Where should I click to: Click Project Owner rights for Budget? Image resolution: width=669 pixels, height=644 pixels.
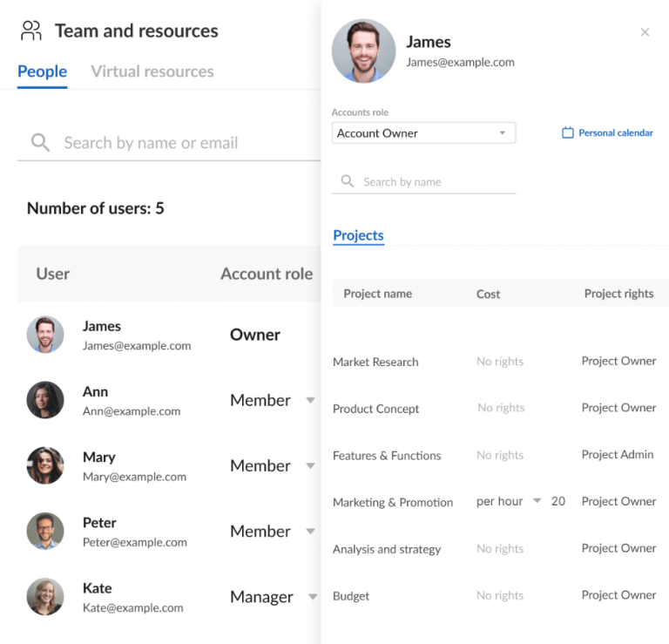pyautogui.click(x=618, y=595)
